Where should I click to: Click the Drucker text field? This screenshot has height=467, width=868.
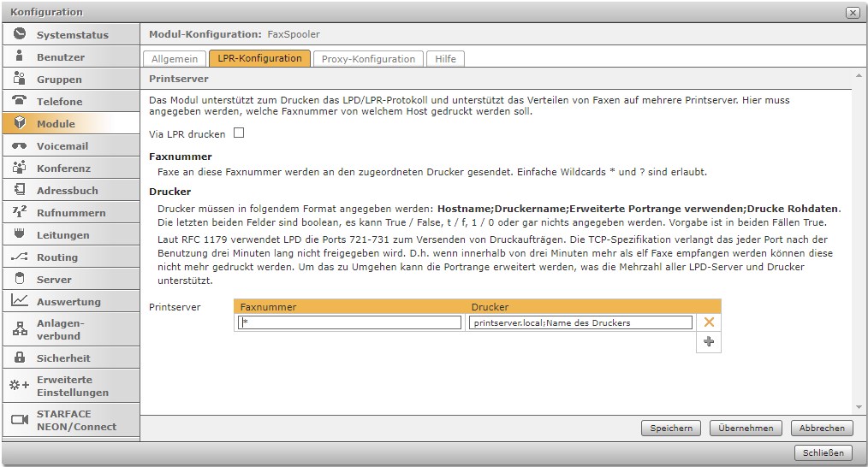[580, 322]
